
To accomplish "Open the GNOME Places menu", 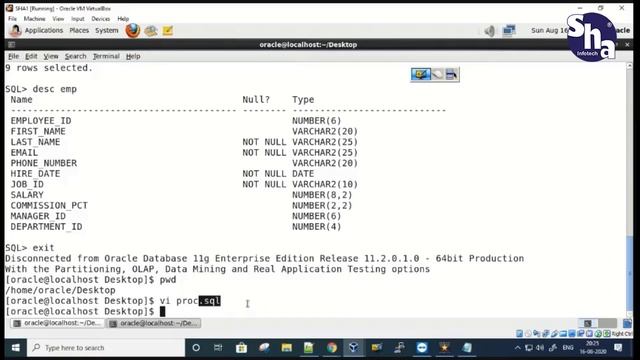I will pos(79,31).
